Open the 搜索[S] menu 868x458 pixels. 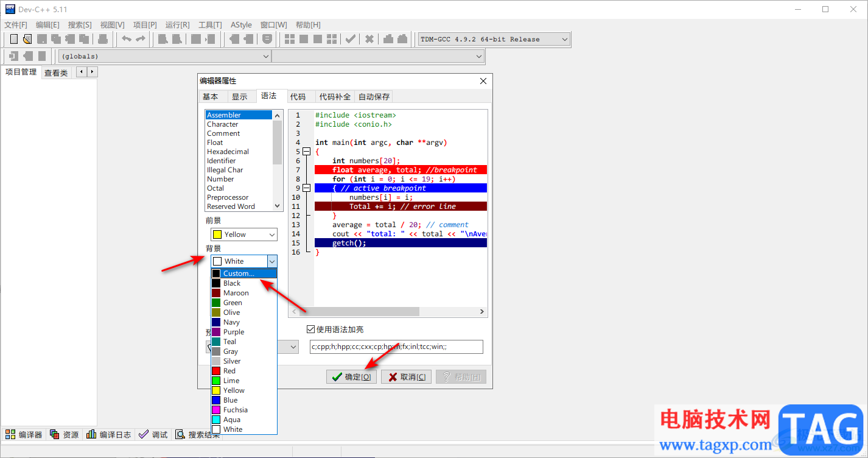80,25
